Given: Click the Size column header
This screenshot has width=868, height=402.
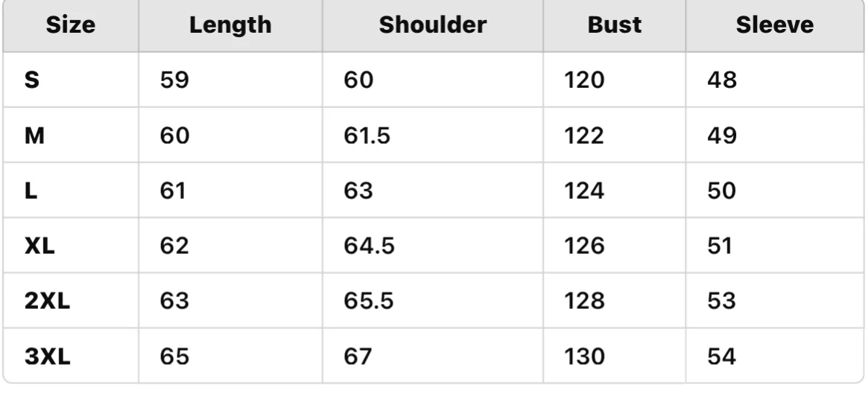Looking at the screenshot, I should point(71,25).
